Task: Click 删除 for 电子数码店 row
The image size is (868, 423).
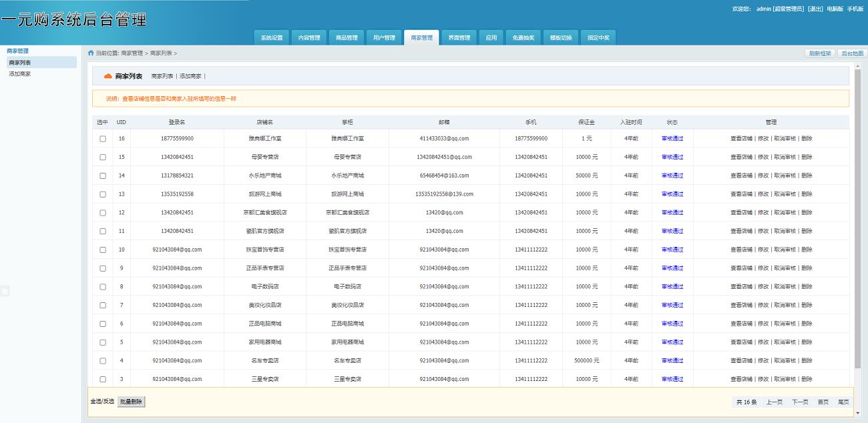Action: pos(807,287)
